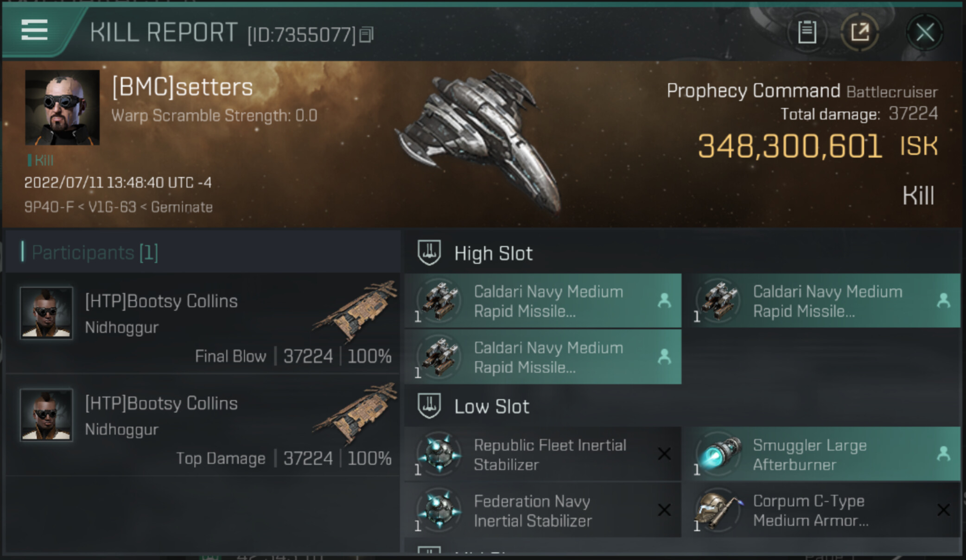Click the Top Damage Nidhoggur ship icon
The height and width of the screenshot is (560, 966).
356,413
